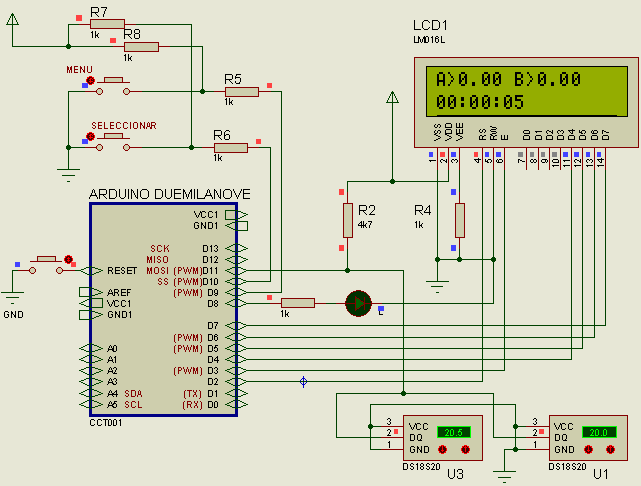Toggle the RESET button's red latch dot
This screenshot has height=486, width=641.
coord(68,259)
